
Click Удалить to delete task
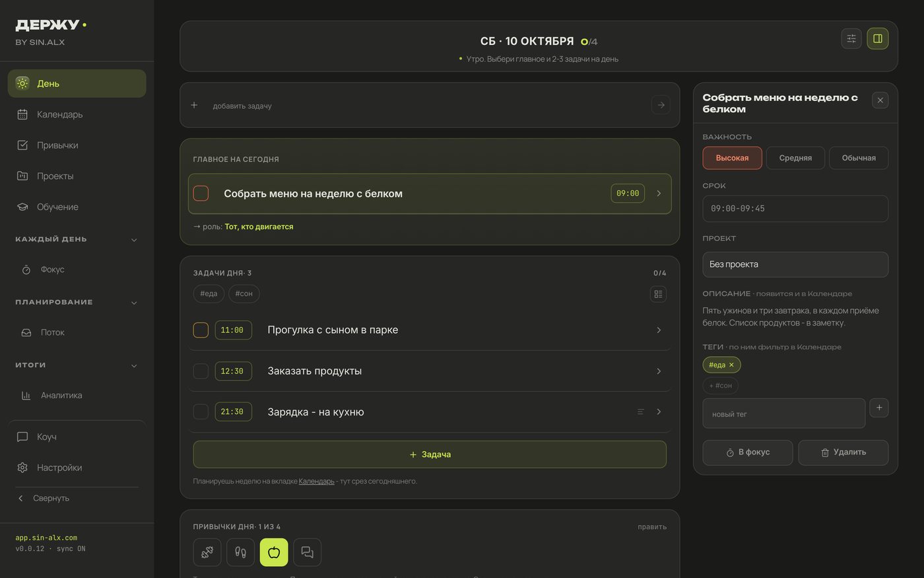pos(843,452)
